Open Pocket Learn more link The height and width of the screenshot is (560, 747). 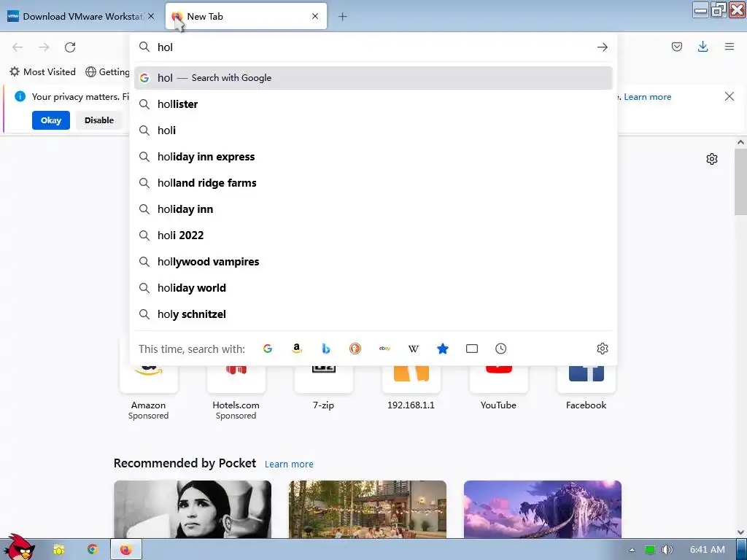pyautogui.click(x=289, y=464)
